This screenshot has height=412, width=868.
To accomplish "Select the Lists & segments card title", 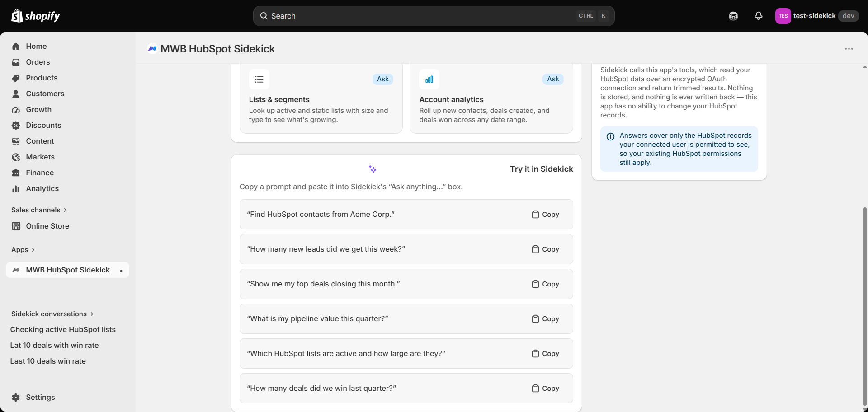I will tap(279, 100).
